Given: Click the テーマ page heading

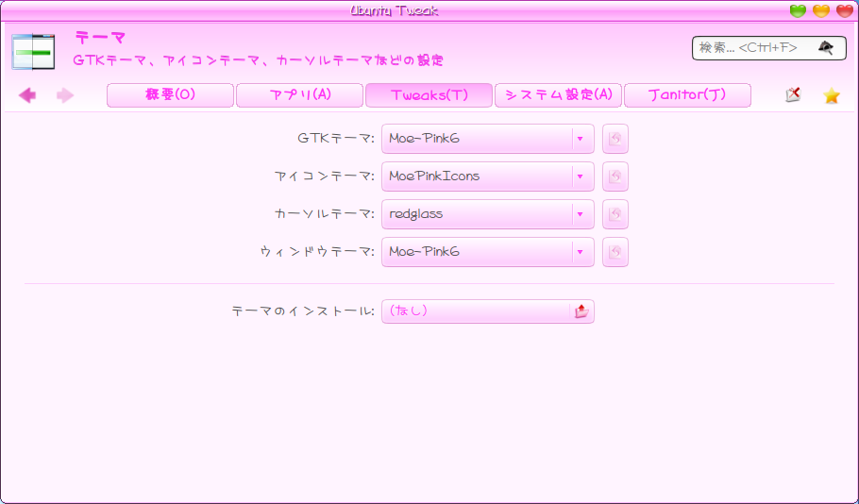Looking at the screenshot, I should (x=100, y=38).
